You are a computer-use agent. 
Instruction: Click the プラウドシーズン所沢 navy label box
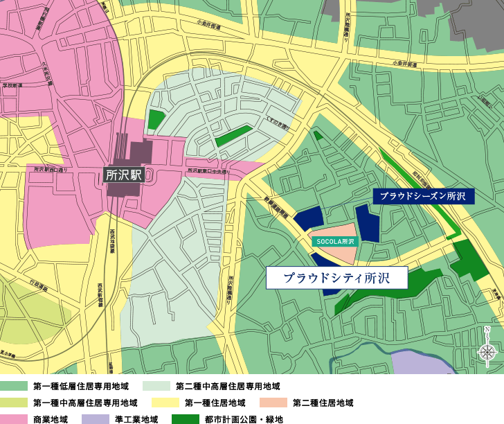424,196
